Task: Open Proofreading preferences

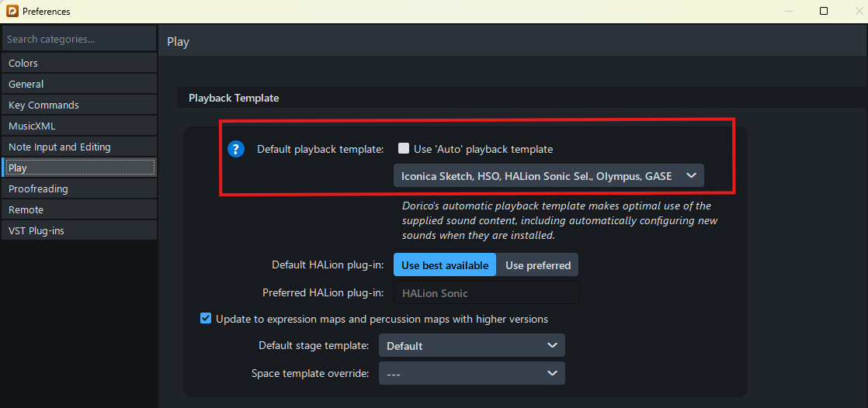Action: [78, 188]
